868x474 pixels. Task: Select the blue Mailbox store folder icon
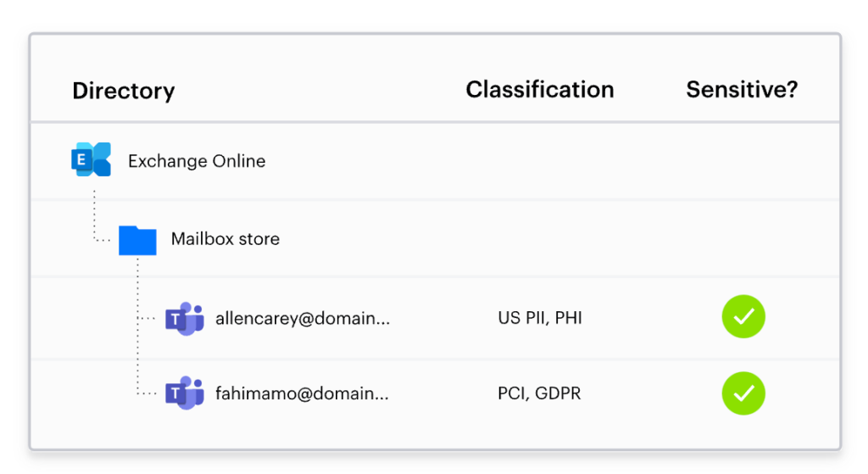tap(137, 240)
